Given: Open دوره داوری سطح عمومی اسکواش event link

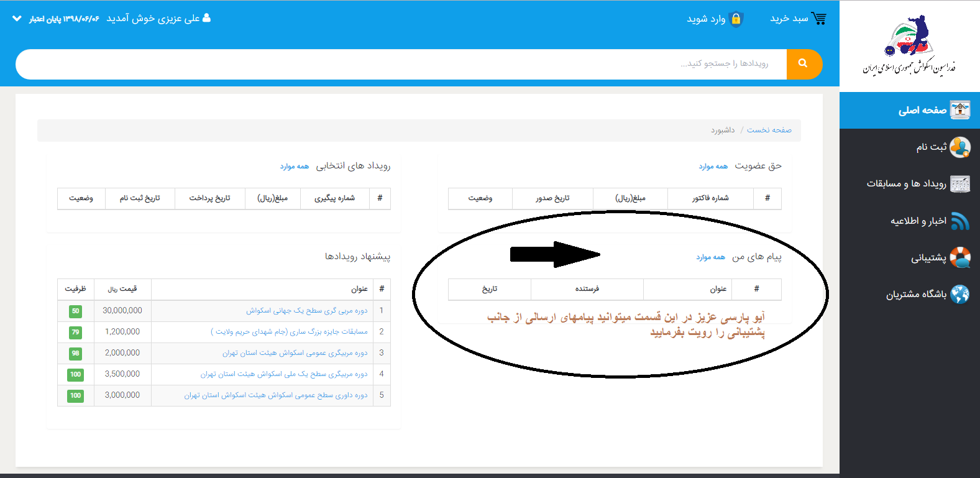Looking at the screenshot, I should click(x=275, y=395).
